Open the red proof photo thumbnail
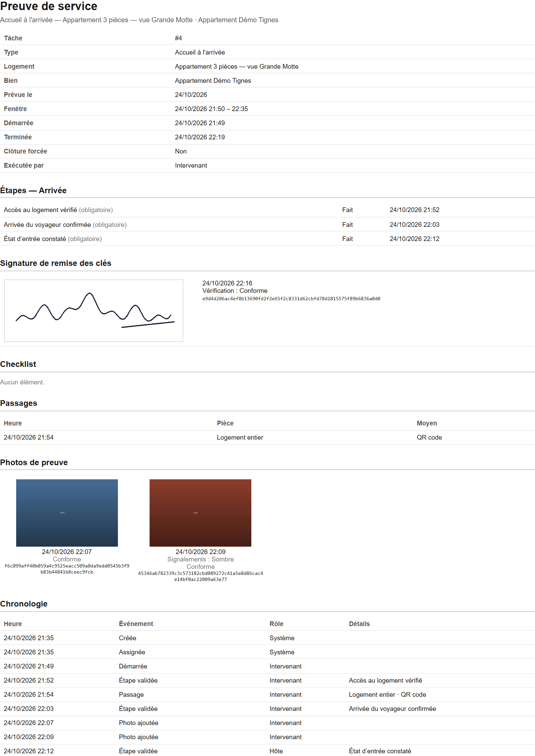Image resolution: width=535 pixels, height=756 pixels. (200, 513)
